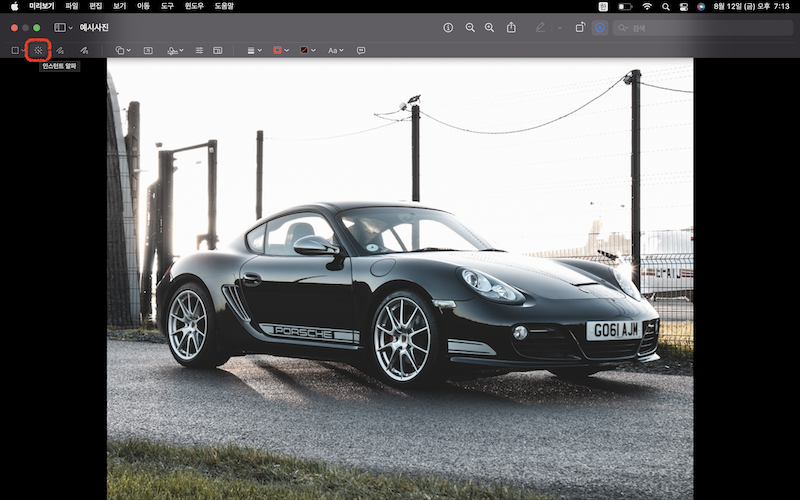Open the 이동 menu
This screenshot has width=800, height=500.
143,7
